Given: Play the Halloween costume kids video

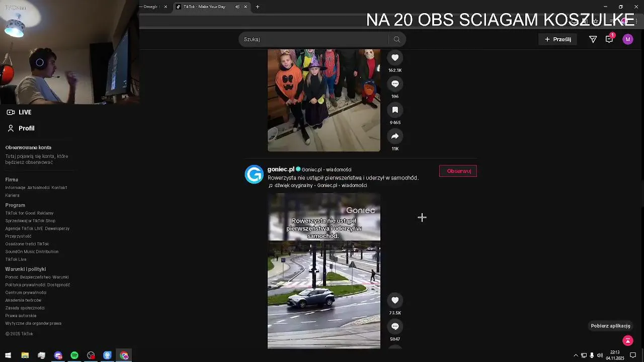Looking at the screenshot, I should click(324, 100).
